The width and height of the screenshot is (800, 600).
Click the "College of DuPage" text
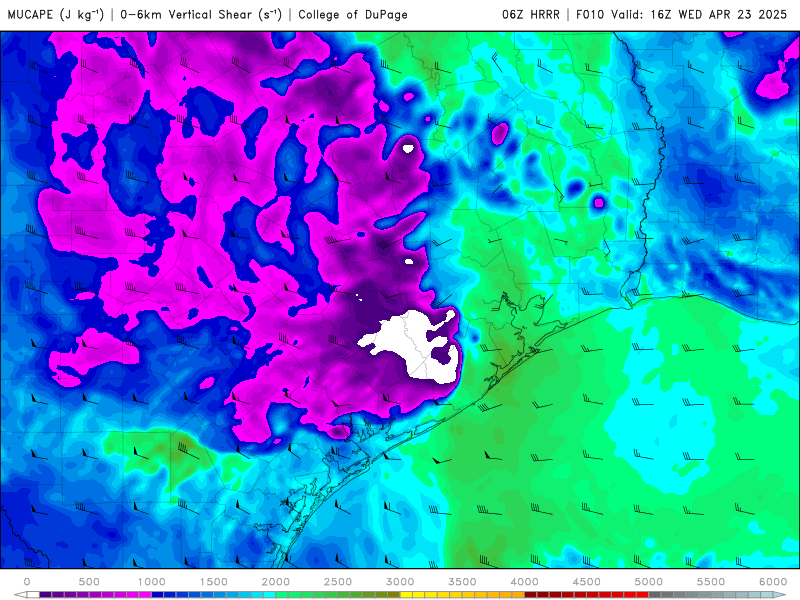point(353,15)
